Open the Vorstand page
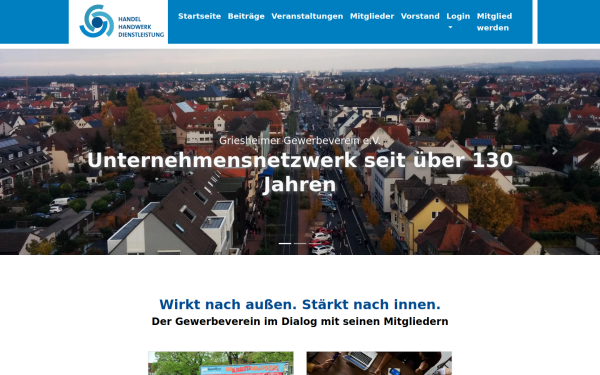 click(x=420, y=16)
